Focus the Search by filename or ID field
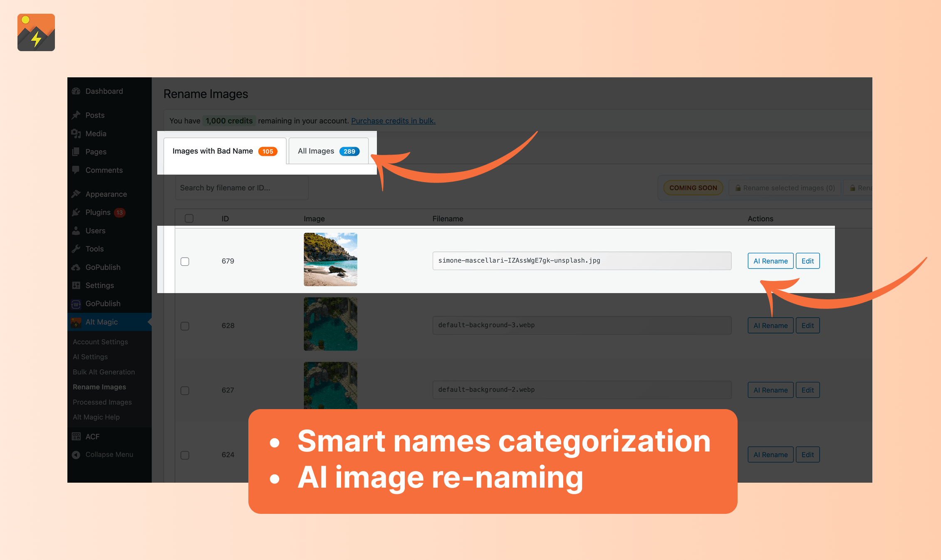 pos(242,188)
